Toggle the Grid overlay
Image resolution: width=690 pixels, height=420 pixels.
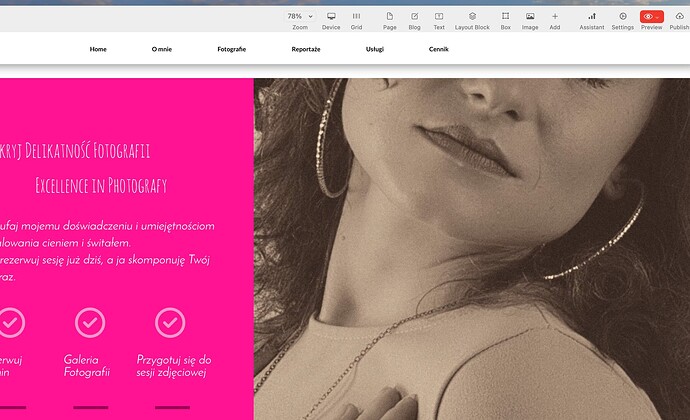click(x=356, y=17)
